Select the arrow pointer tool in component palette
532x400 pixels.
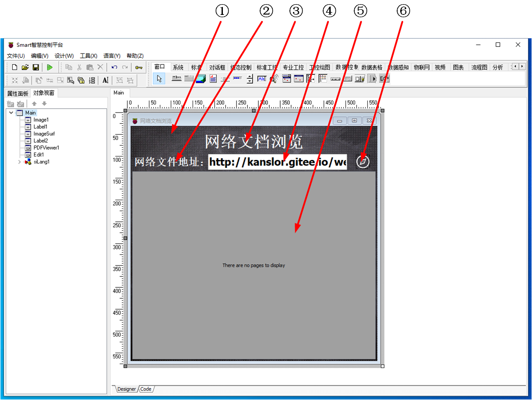159,79
